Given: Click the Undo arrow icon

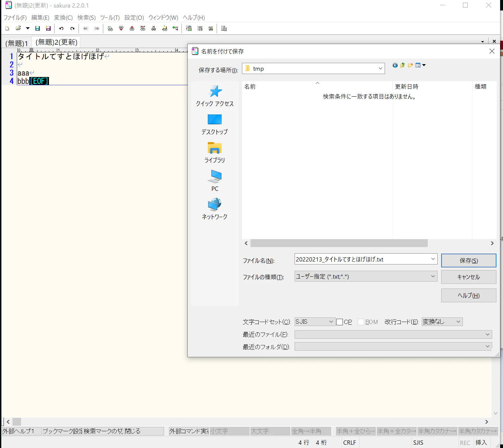Looking at the screenshot, I should pos(61,29).
